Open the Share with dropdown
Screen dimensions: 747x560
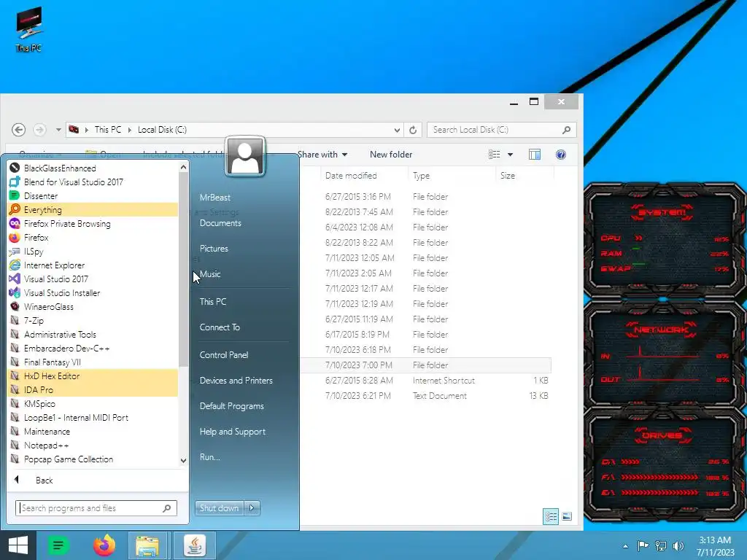(x=322, y=155)
